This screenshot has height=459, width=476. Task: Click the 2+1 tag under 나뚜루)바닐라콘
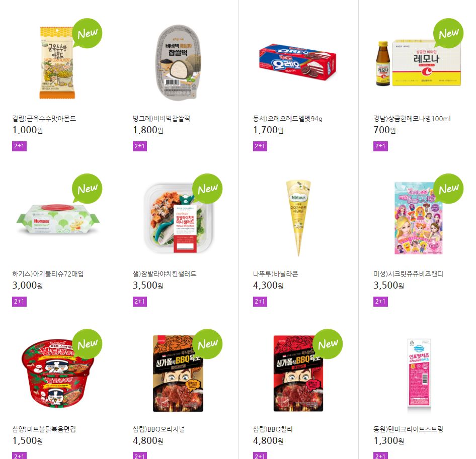(260, 302)
